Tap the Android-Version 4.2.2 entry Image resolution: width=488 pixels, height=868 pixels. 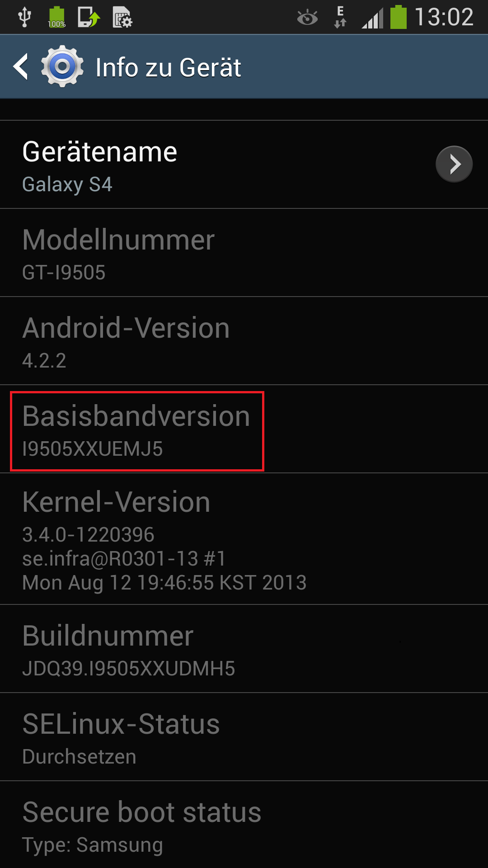tap(244, 341)
